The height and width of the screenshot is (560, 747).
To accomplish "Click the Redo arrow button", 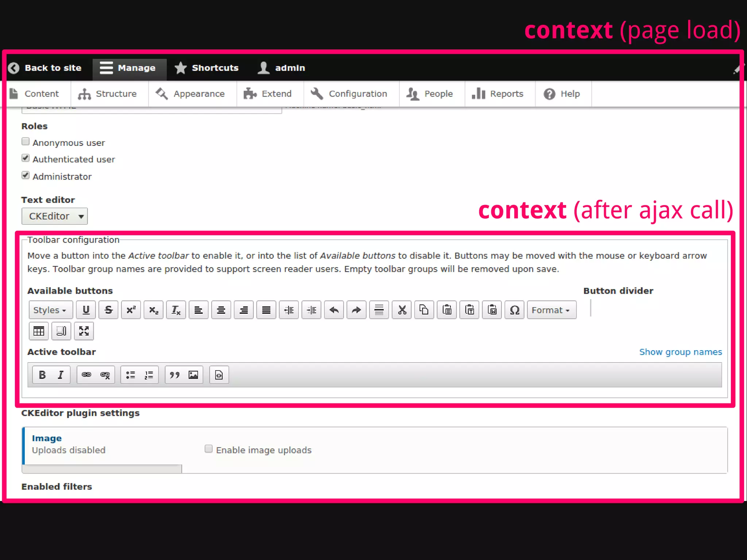I will [x=356, y=310].
